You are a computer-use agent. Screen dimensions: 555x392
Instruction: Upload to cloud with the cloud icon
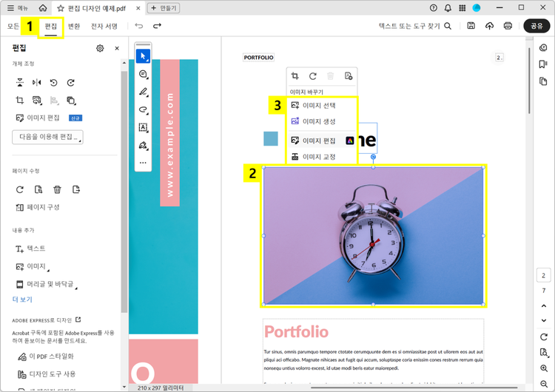coord(490,26)
